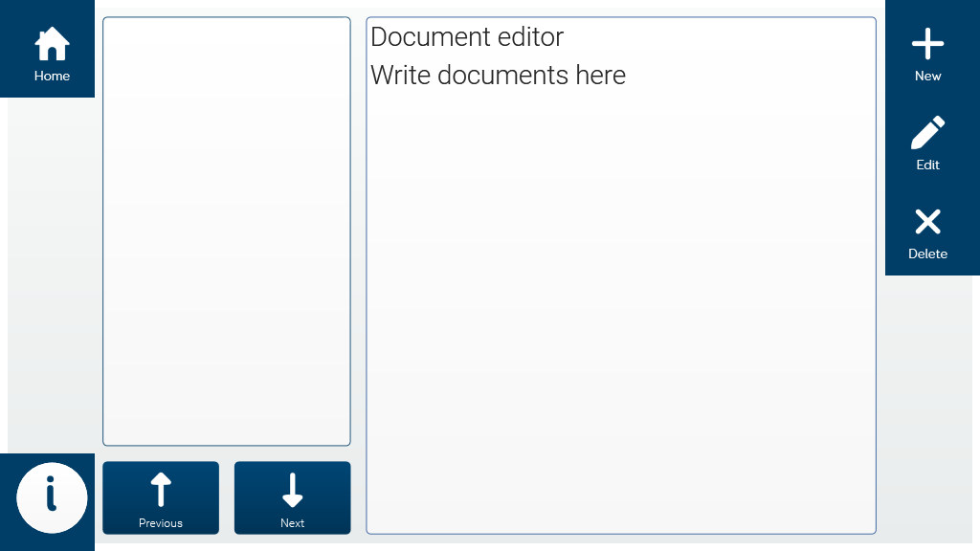Click the X Delete icon
The height and width of the screenshot is (551, 980).
click(x=927, y=222)
